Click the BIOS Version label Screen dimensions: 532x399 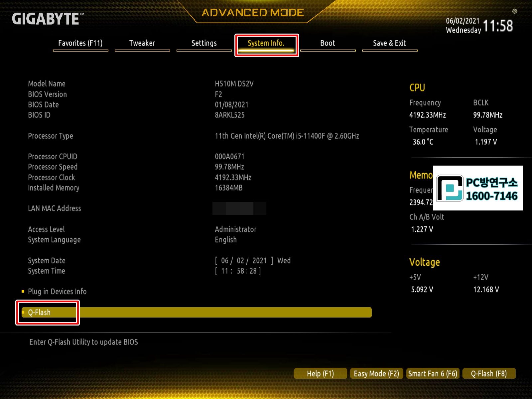click(47, 94)
